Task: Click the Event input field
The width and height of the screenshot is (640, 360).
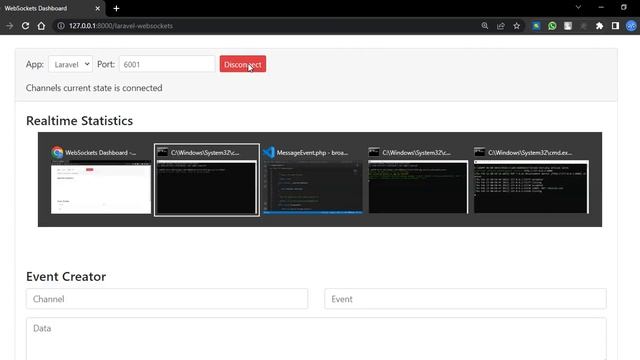Action: [465, 299]
